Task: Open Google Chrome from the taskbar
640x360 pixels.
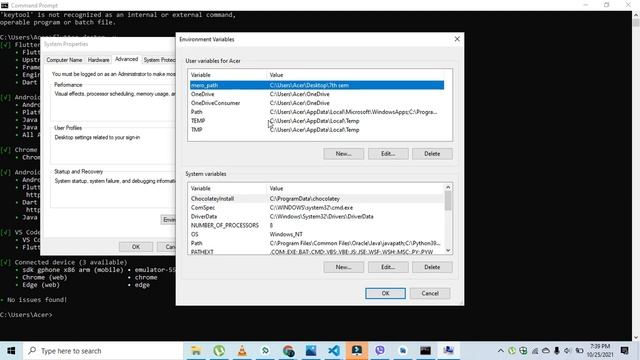Action: pyautogui.click(x=288, y=351)
